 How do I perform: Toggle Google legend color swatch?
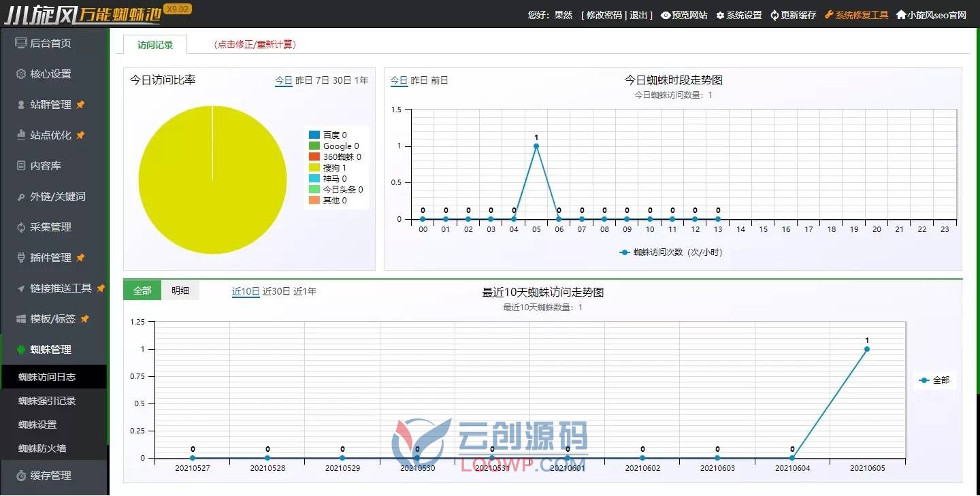tap(314, 146)
